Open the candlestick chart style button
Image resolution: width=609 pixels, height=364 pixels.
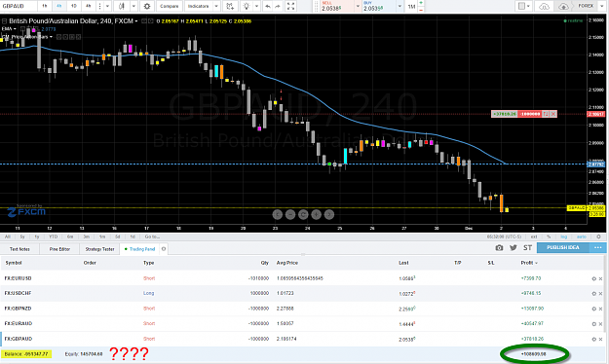tap(122, 6)
